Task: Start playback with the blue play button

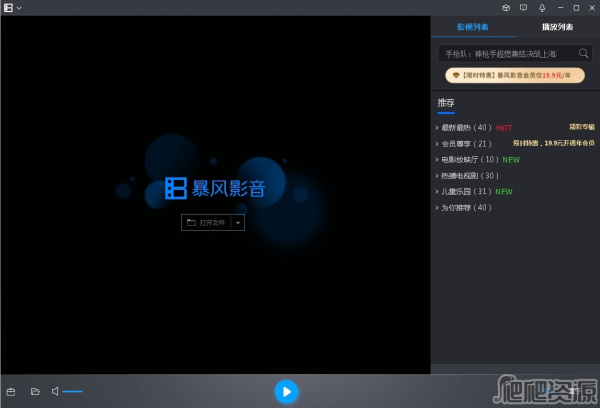Action: click(286, 392)
